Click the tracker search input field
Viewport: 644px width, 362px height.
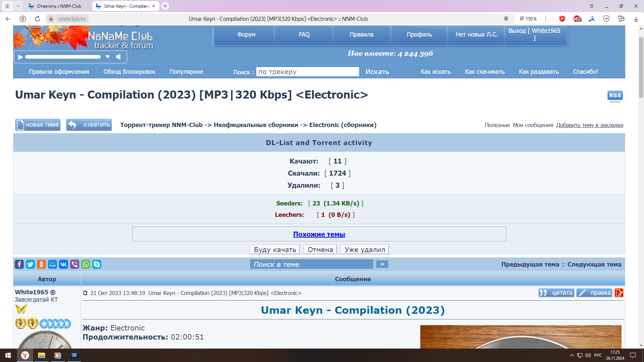(307, 72)
